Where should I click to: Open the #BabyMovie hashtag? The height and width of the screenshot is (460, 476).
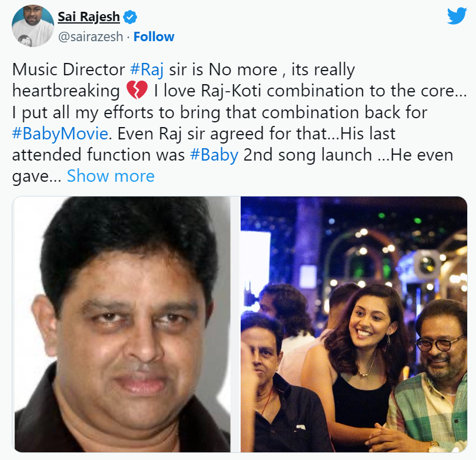[60, 134]
